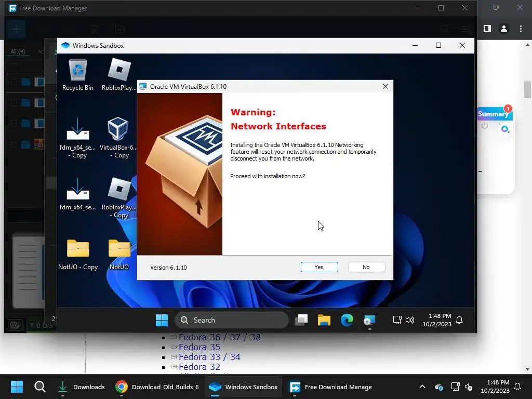Image resolution: width=532 pixels, height=399 pixels.
Task: Decline network reset with No button
Action: coord(366,267)
